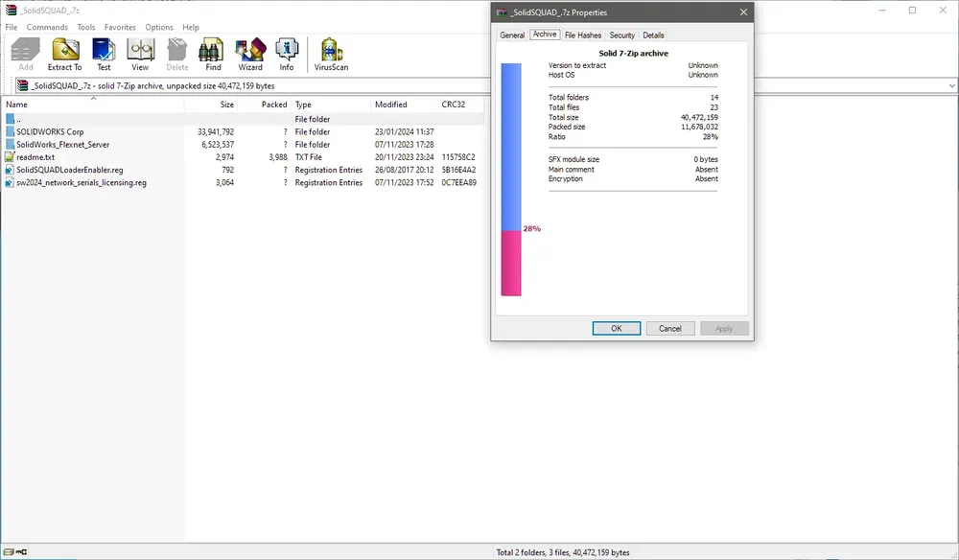Select the sw2024_network_serials_licensing.reg file name

pyautogui.click(x=82, y=182)
